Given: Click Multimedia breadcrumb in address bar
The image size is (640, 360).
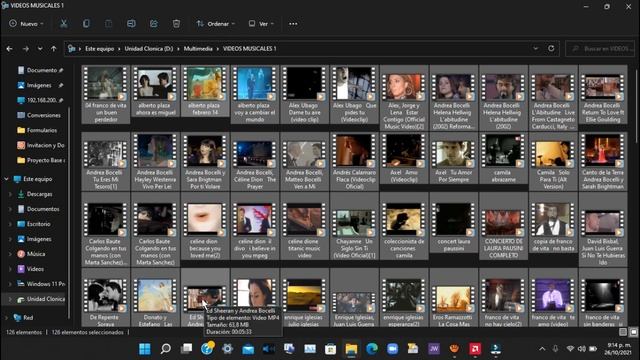Looking at the screenshot, I should (198, 49).
